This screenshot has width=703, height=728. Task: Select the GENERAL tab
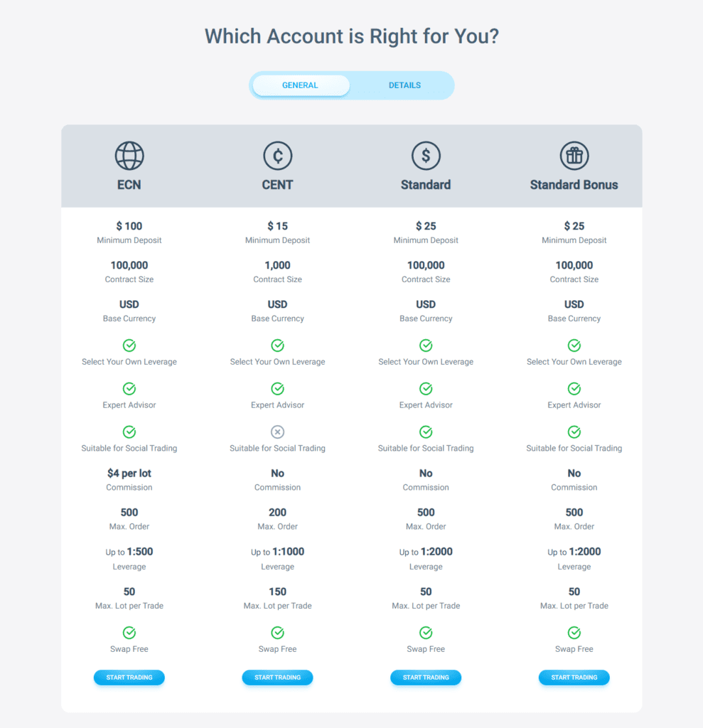coord(301,85)
